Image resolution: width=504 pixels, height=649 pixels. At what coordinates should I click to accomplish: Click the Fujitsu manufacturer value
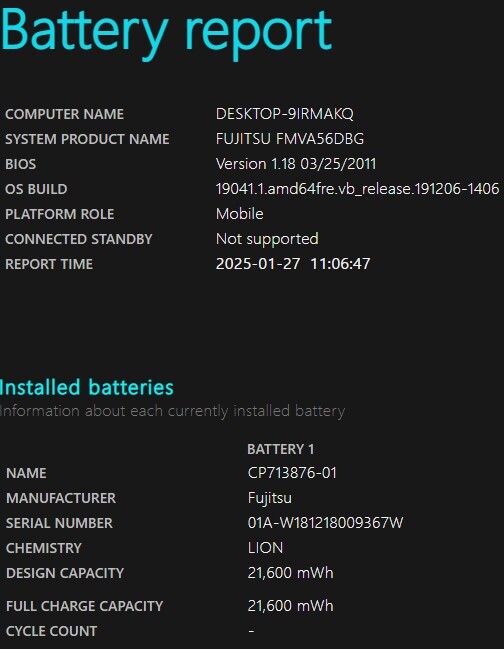[270, 498]
